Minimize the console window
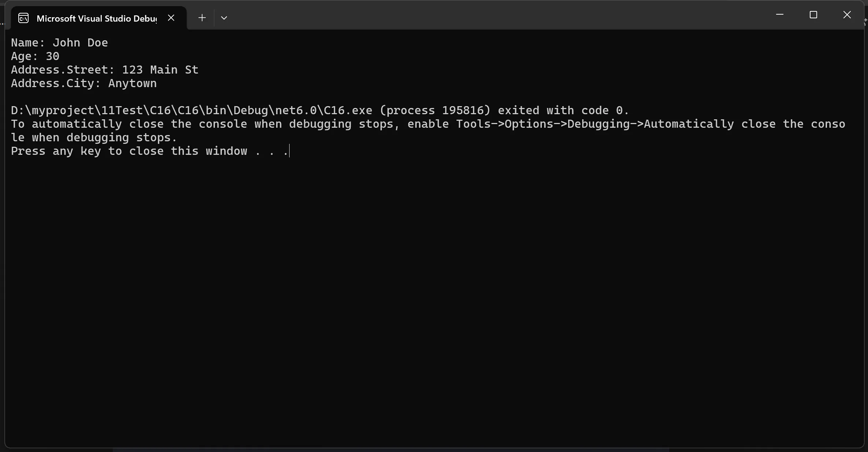Image resolution: width=868 pixels, height=452 pixels. pos(780,15)
